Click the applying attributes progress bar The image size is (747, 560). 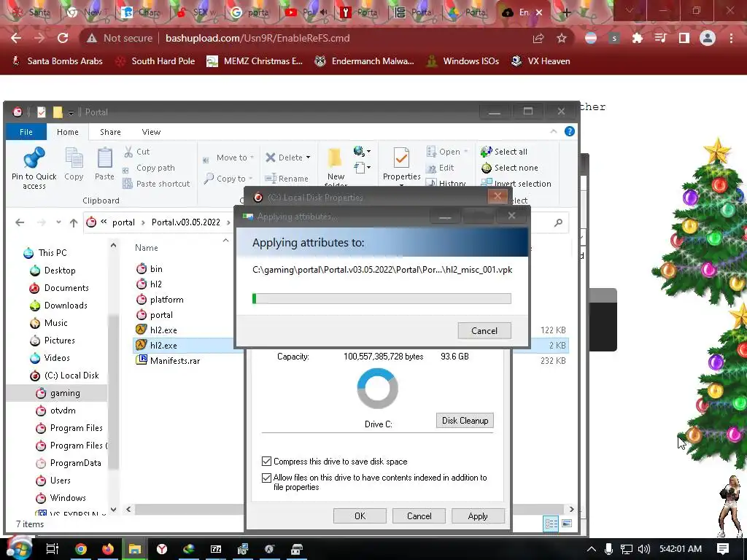point(381,298)
